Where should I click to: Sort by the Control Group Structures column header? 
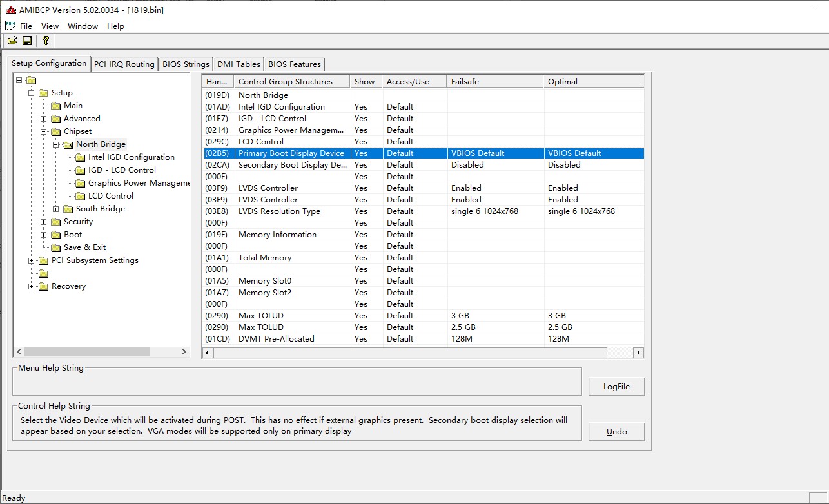[293, 81]
